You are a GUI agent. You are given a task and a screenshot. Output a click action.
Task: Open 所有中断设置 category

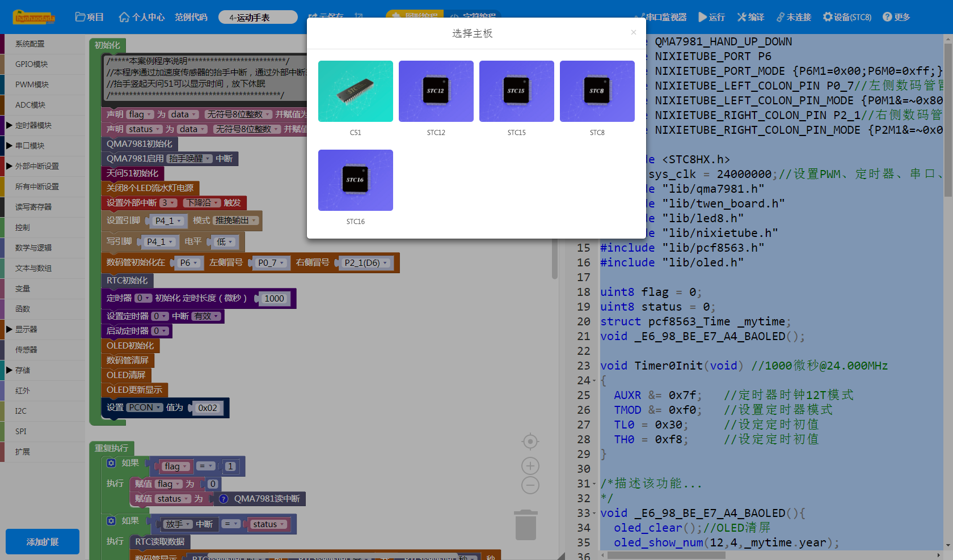pyautogui.click(x=43, y=186)
